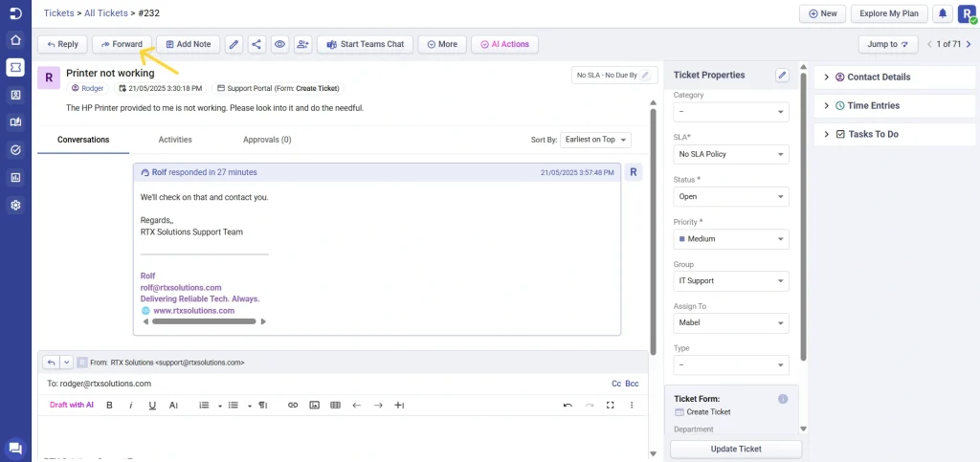Click the unordered list icon in editor
This screenshot has width=980, height=462.
[234, 406]
